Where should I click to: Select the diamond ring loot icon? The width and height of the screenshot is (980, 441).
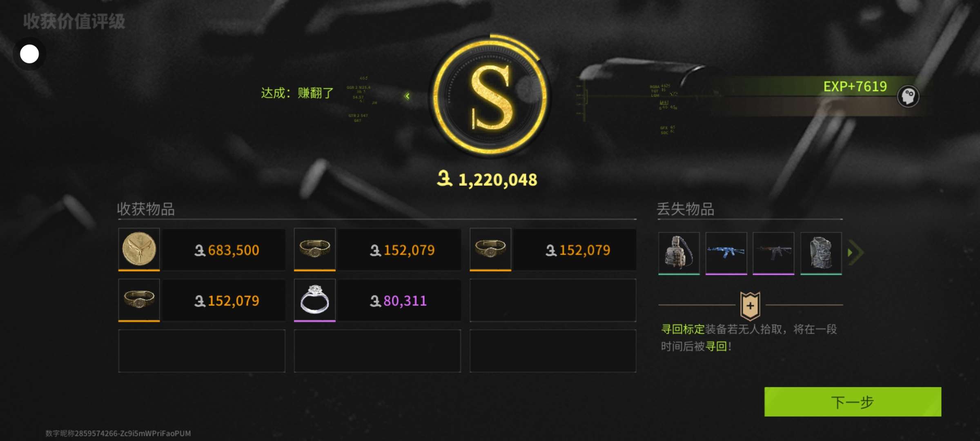point(314,300)
